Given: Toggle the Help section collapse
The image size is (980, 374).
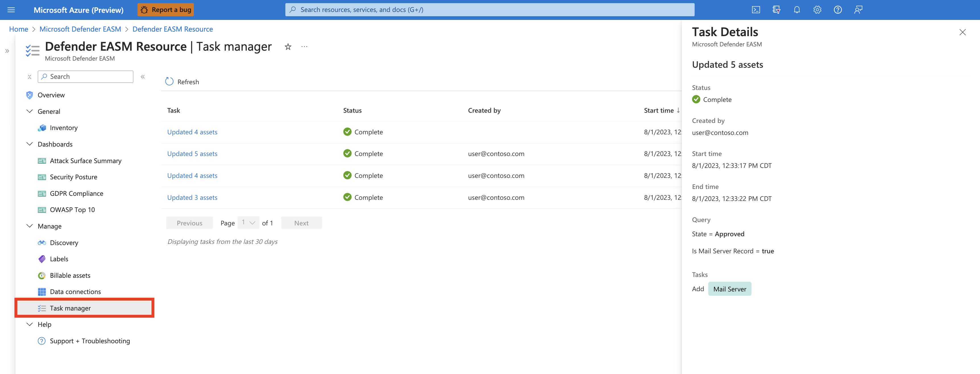Looking at the screenshot, I should click(29, 324).
